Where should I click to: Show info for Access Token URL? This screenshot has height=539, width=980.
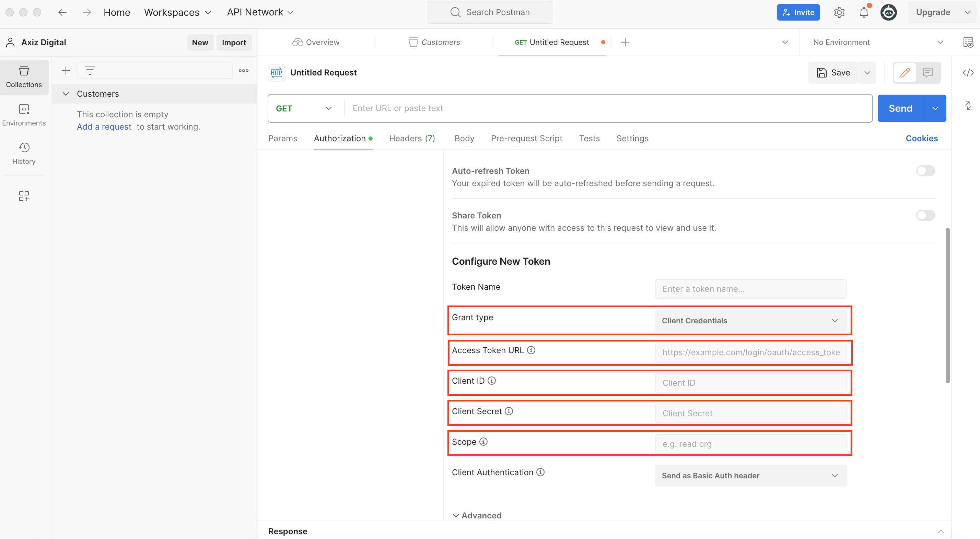(x=531, y=350)
